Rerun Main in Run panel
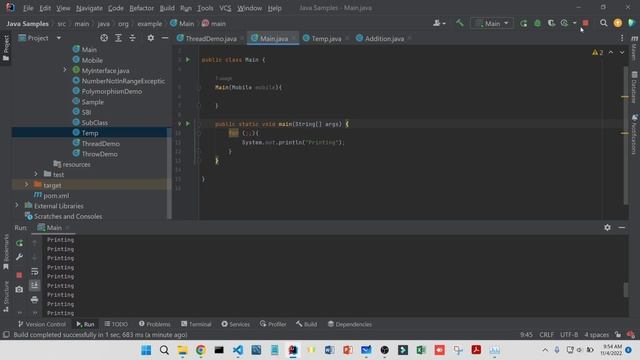This screenshot has height=360, width=640. [x=19, y=243]
